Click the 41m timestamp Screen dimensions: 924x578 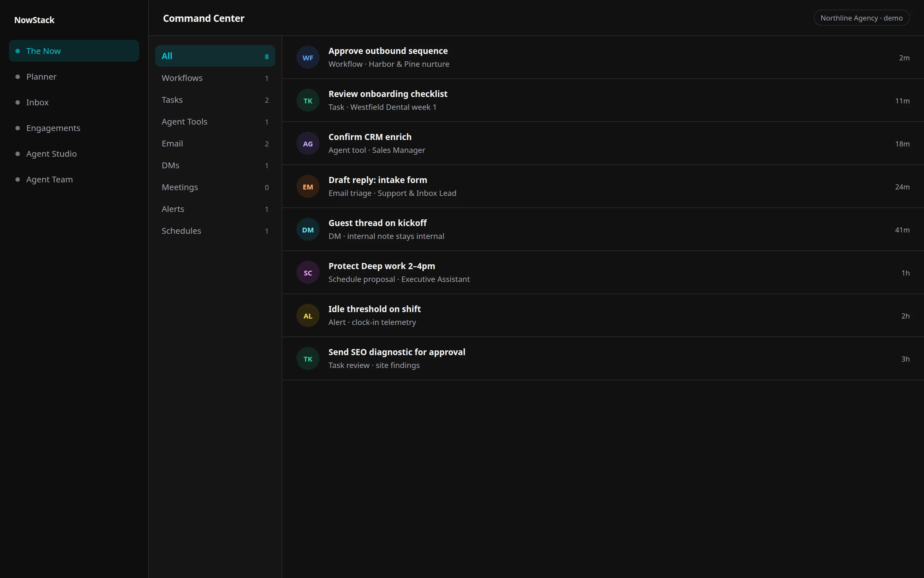(902, 230)
